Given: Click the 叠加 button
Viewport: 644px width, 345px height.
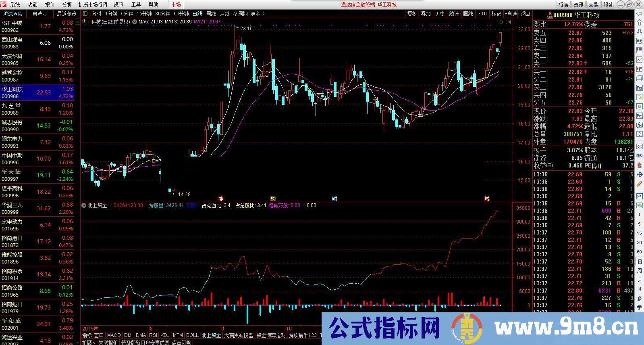Looking at the screenshot, I should click(426, 14).
